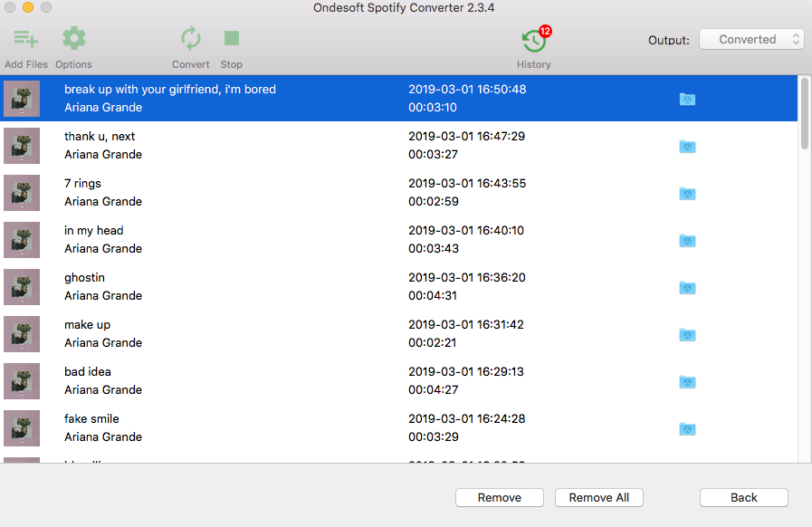
Task: Show folder for thank u, next
Action: point(687,146)
